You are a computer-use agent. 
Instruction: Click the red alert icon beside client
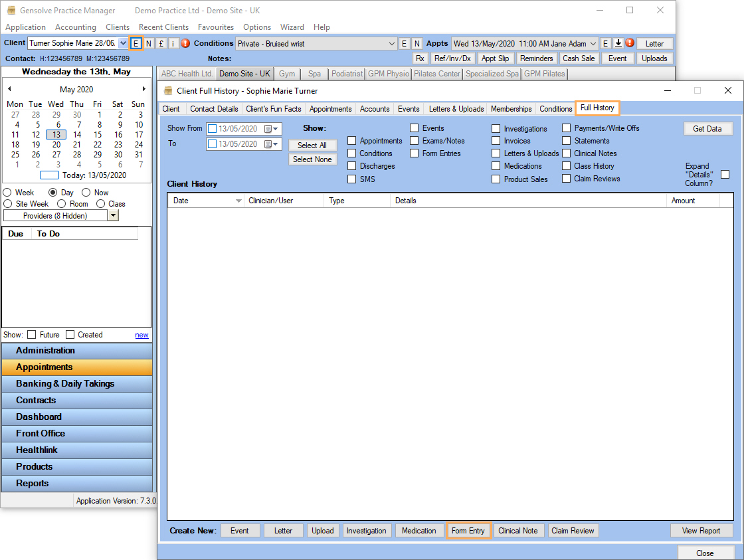(185, 43)
